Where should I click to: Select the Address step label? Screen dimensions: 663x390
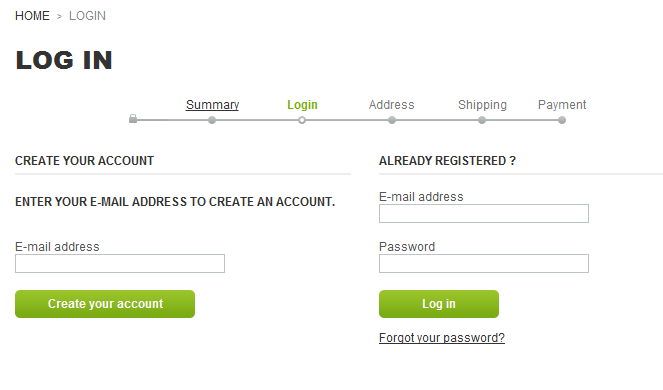(x=392, y=104)
